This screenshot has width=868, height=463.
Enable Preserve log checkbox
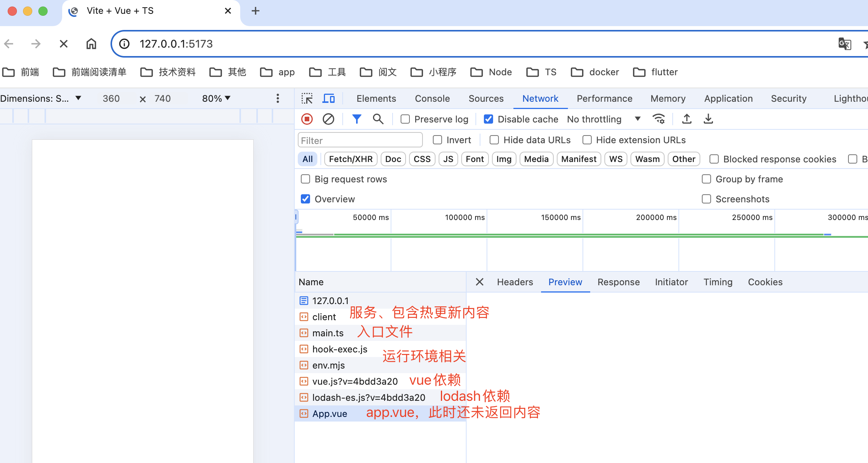(405, 119)
